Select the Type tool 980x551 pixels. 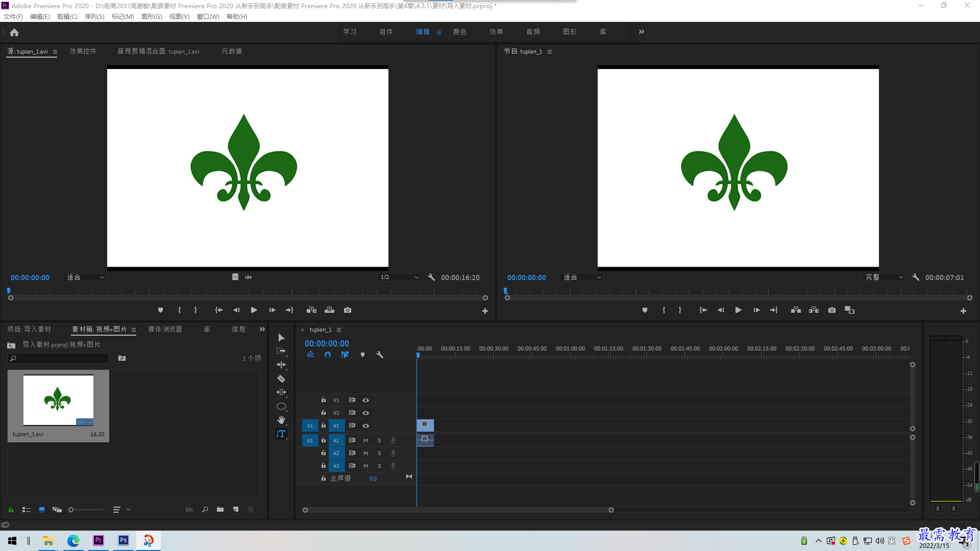[281, 434]
